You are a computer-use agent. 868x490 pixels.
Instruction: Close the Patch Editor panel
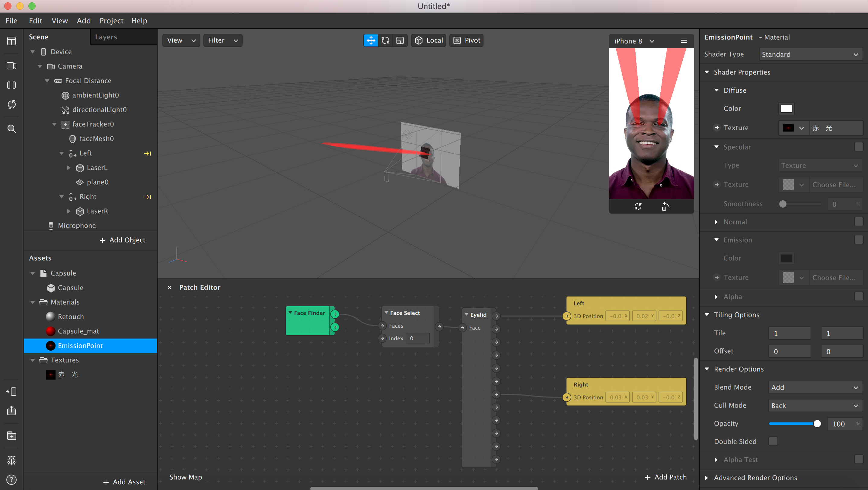(170, 288)
